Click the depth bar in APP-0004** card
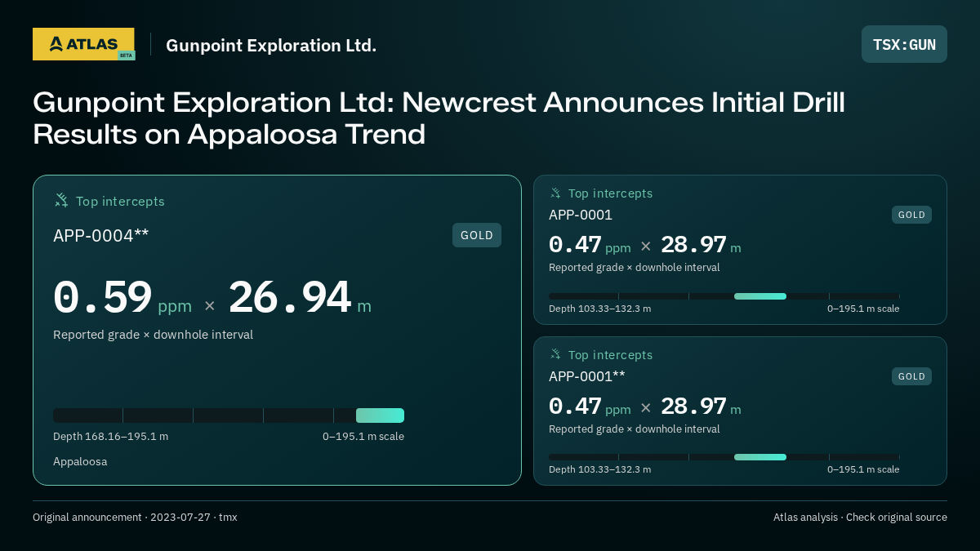980x551 pixels. coord(229,415)
